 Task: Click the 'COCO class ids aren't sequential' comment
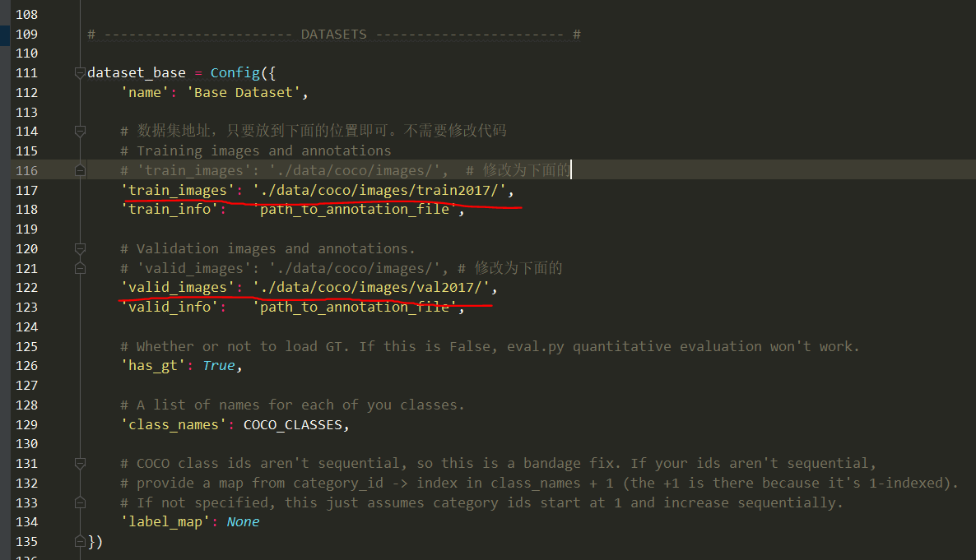coord(498,464)
